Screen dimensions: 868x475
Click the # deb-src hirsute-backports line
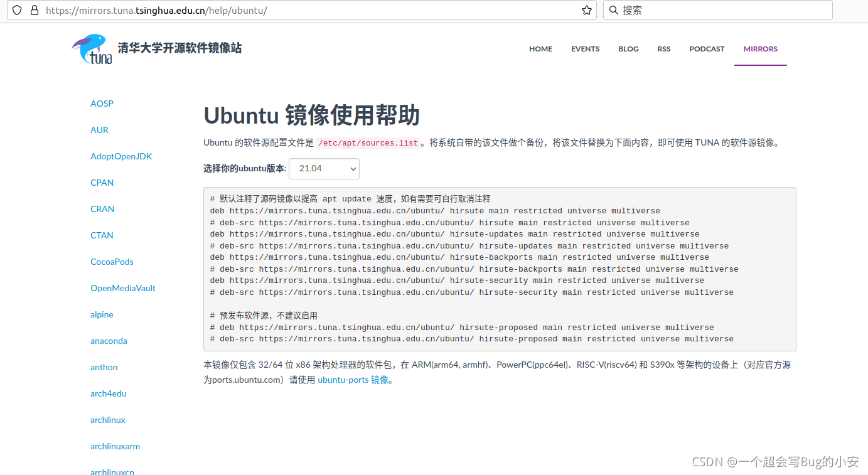[x=474, y=269]
